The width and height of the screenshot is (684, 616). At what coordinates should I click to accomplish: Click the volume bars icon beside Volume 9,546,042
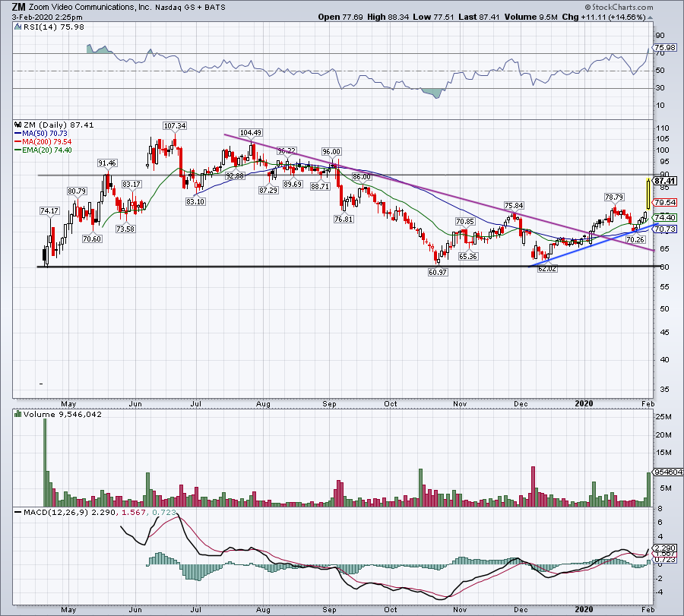18,414
